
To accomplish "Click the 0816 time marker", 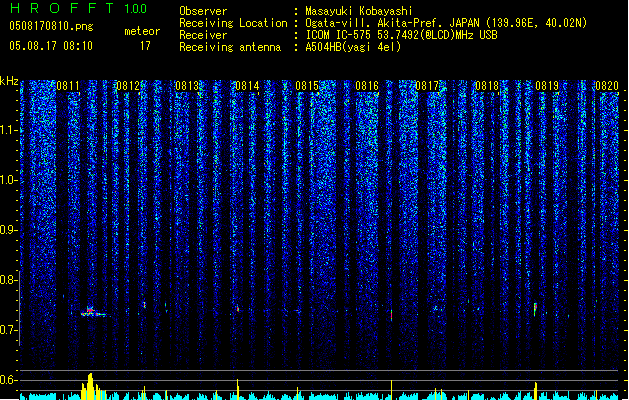I will [367, 86].
